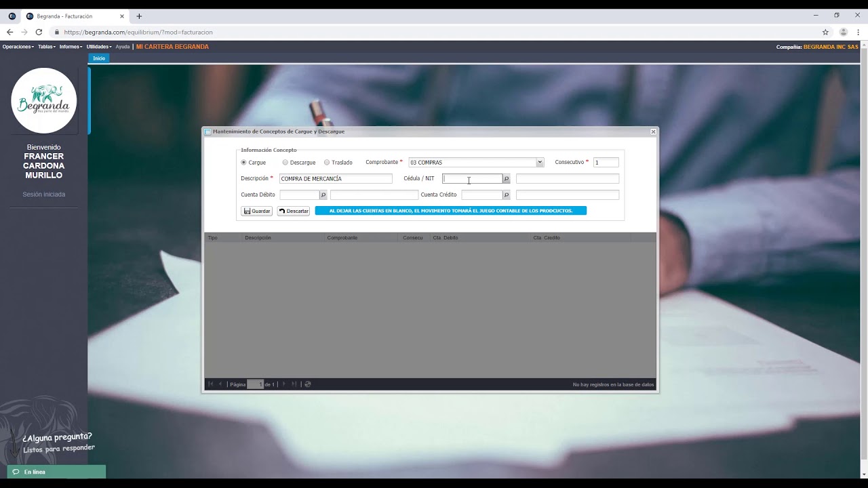Click the Descartar button
Screen dimensions: 868x488
pos(294,211)
